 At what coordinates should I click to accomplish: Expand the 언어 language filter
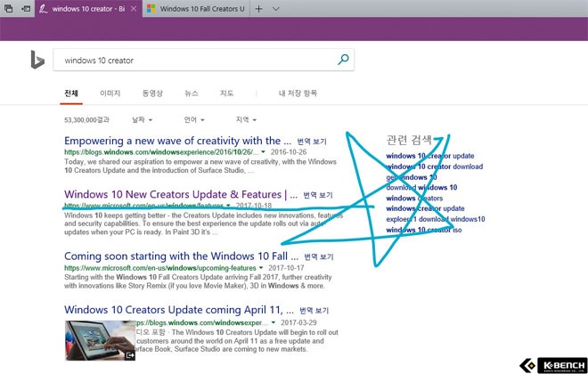pos(194,120)
